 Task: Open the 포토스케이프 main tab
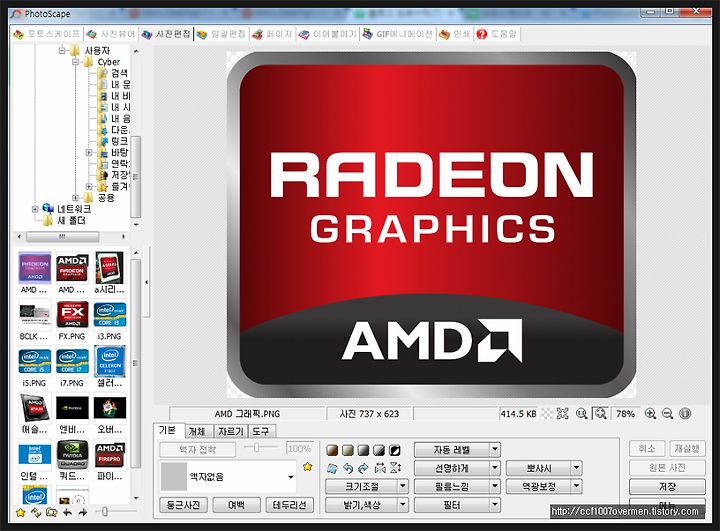[46, 34]
